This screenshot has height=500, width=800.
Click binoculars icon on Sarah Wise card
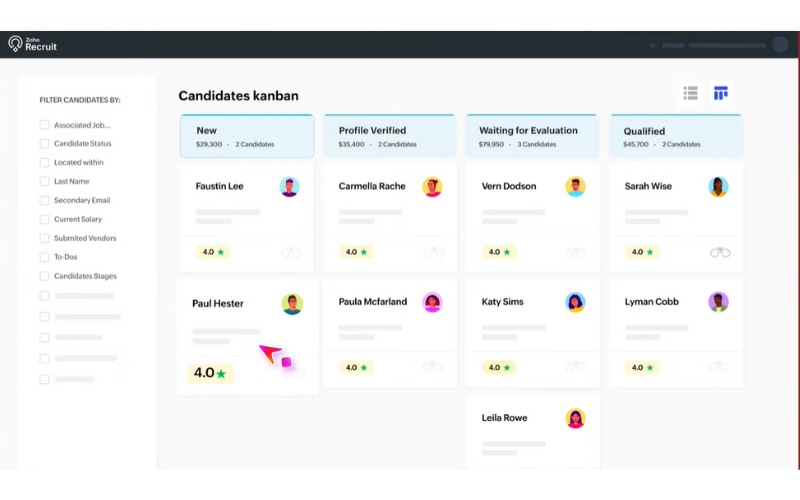pos(720,252)
